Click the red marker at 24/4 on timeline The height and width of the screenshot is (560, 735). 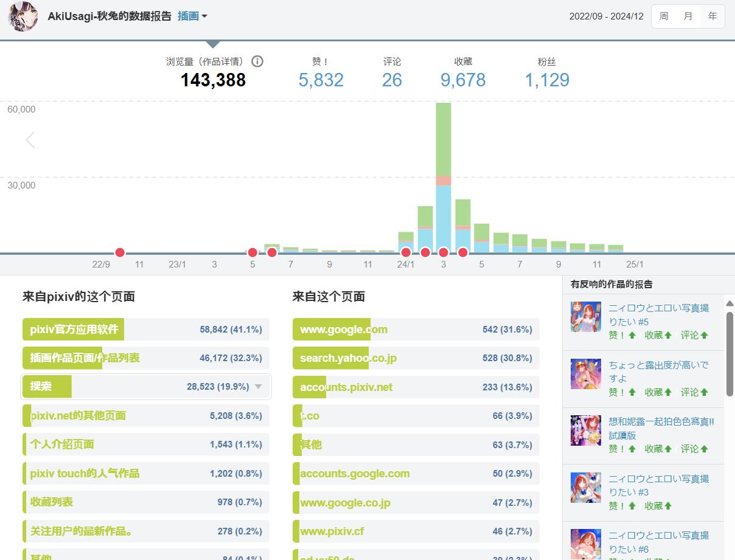click(x=463, y=252)
